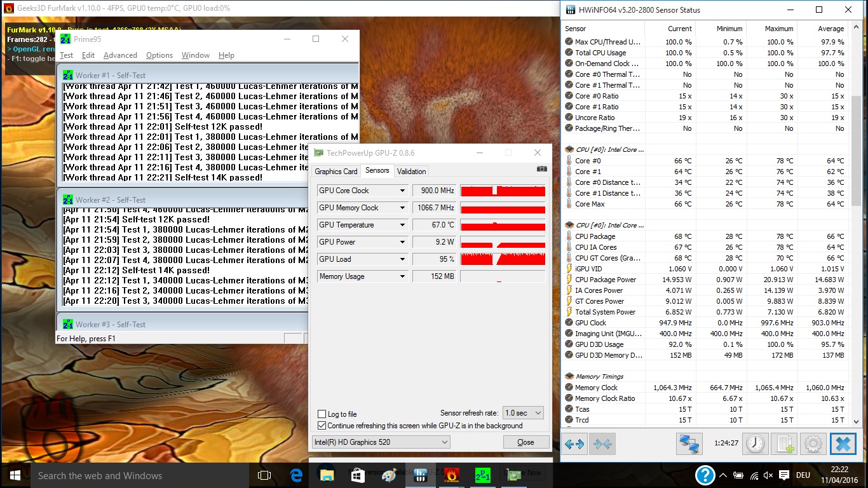This screenshot has width=868, height=488.
Task: Click the thermometer icon next to CPU Package
Action: tap(569, 236)
